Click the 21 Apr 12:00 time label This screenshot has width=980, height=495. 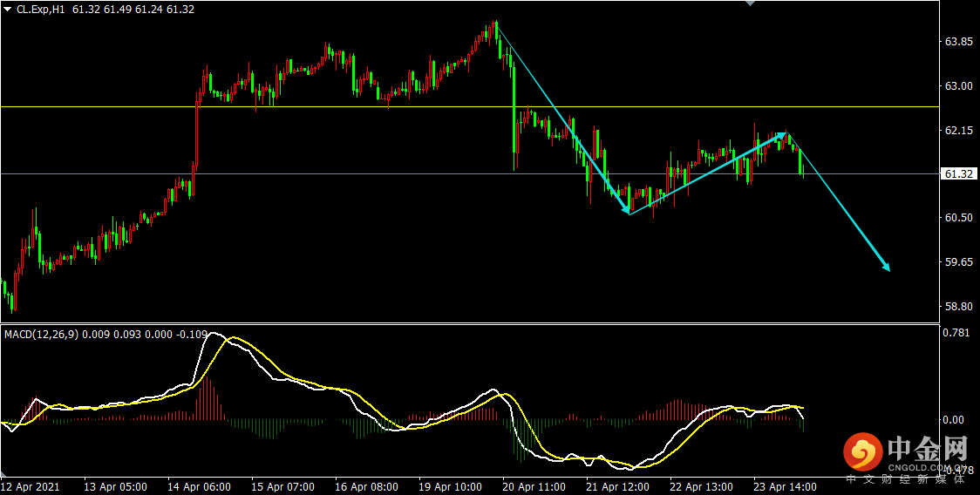618,486
